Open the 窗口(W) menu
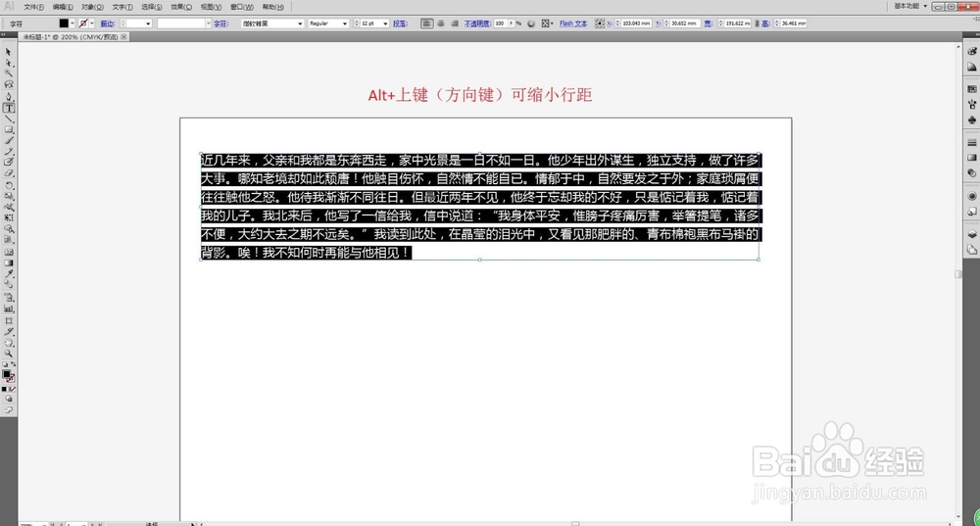The width and height of the screenshot is (980, 526). pyautogui.click(x=242, y=7)
